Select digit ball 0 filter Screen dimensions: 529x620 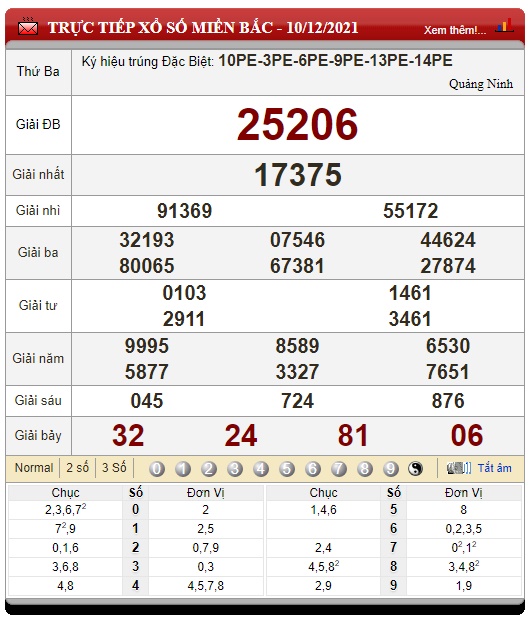157,469
